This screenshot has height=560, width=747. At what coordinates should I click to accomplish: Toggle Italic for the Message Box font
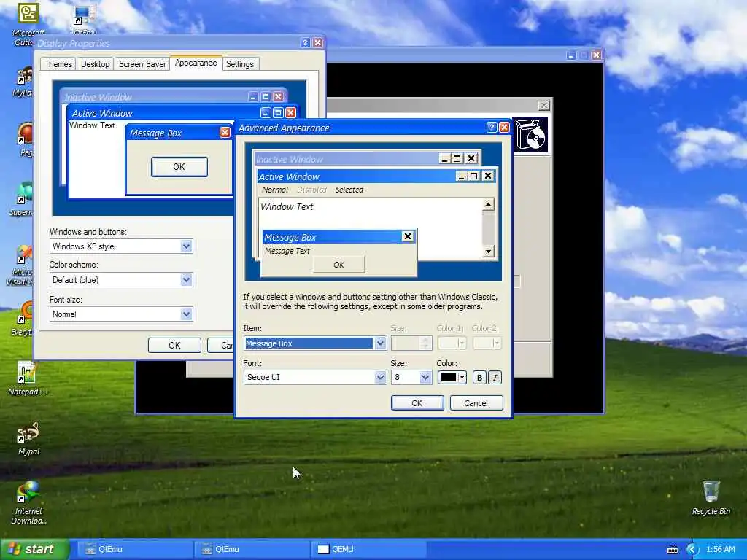click(495, 377)
